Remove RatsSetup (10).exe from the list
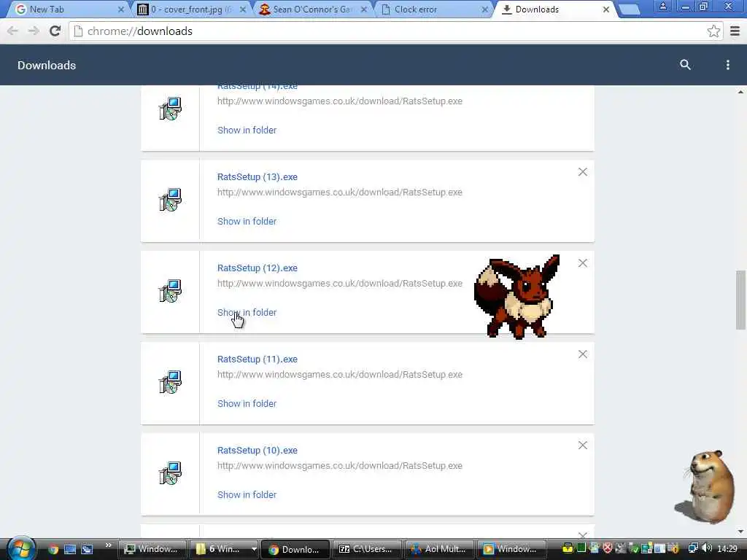Viewport: 747px width, 560px height. click(583, 446)
